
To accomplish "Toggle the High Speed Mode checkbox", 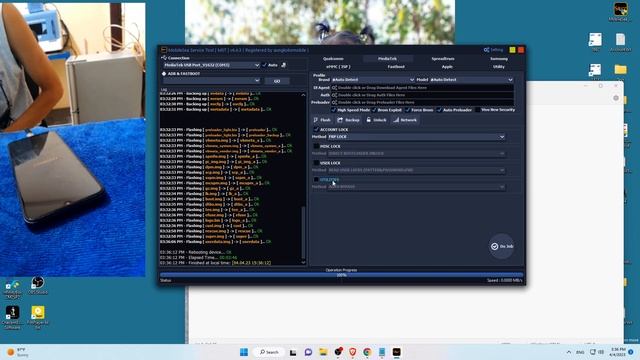I will tap(333, 110).
